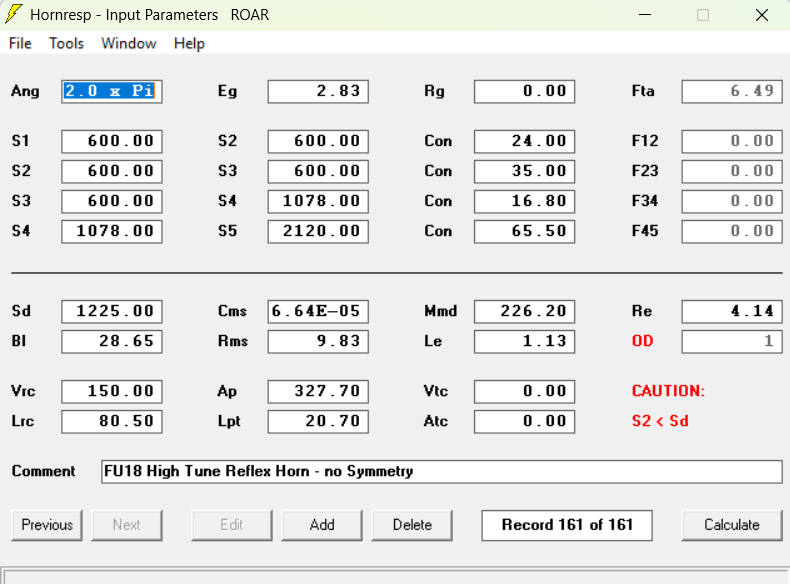The image size is (790, 584).
Task: Click the Mmd field with 226.20
Action: coord(524,311)
